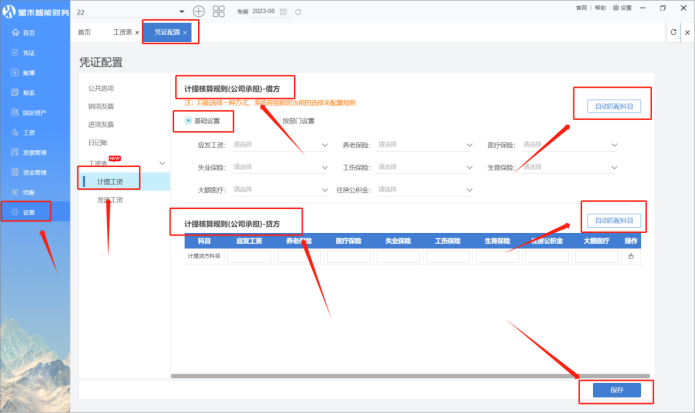The width and height of the screenshot is (695, 413).
Task: Click the 保存 button
Action: 615,390
